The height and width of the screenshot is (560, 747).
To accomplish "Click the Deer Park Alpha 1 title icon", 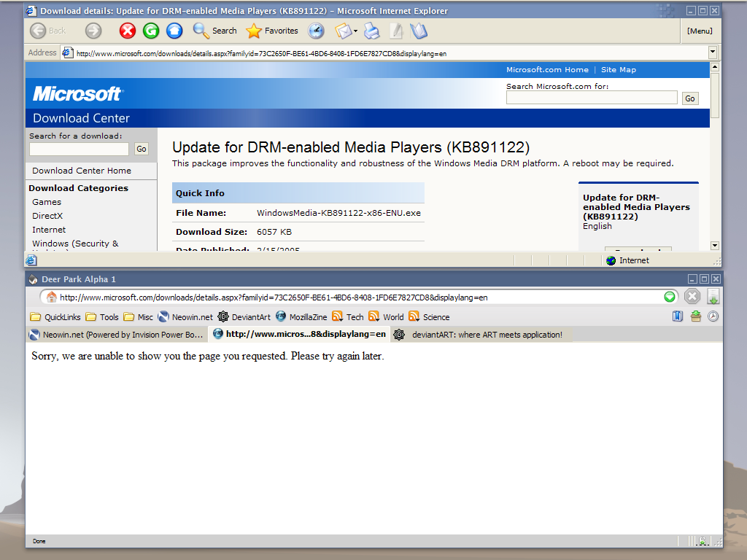I will pyautogui.click(x=33, y=279).
